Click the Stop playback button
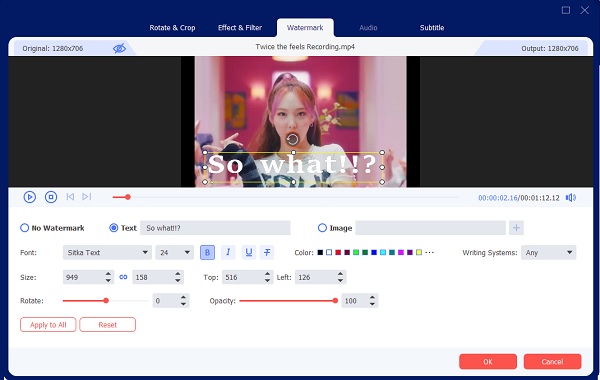Viewport: 600px width, 380px height. (x=51, y=197)
